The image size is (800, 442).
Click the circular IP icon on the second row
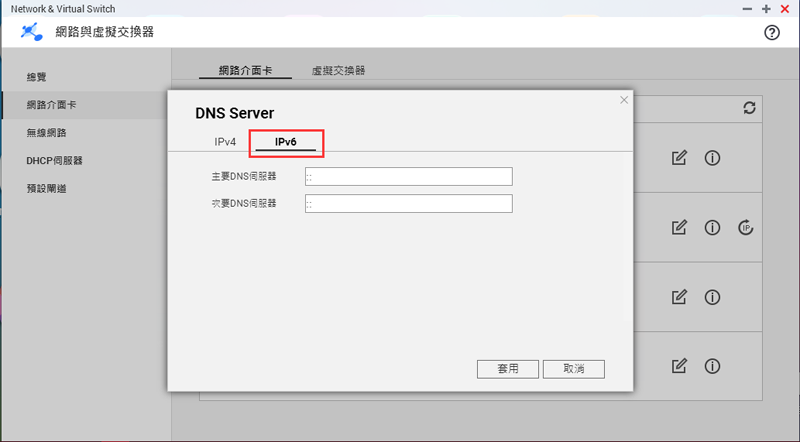pyautogui.click(x=745, y=228)
